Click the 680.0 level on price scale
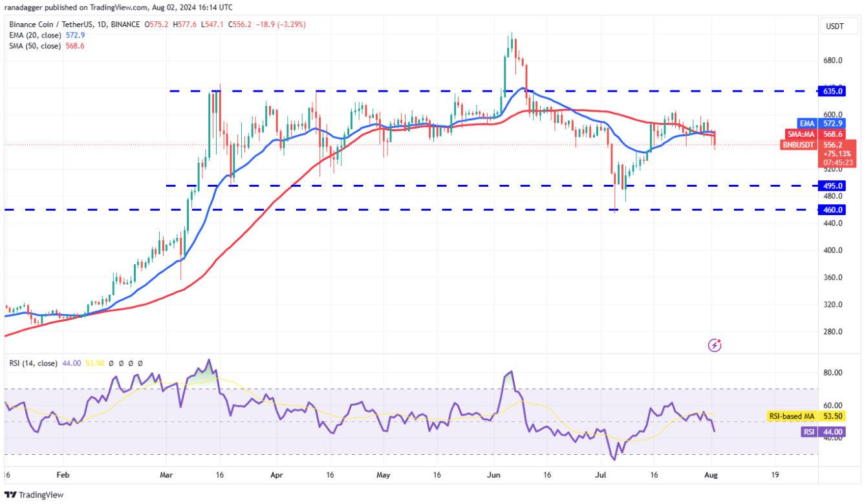 coord(833,60)
